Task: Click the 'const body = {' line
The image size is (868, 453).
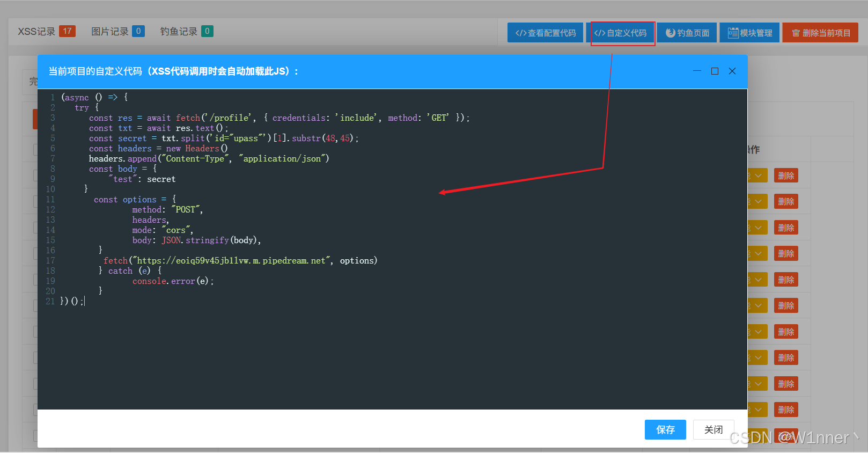Action: click(123, 169)
